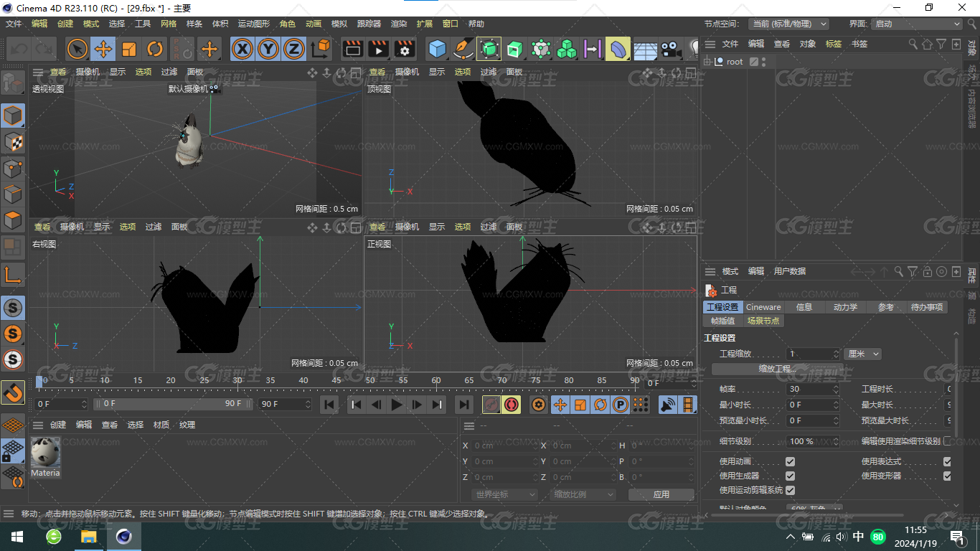Toggle Y axis lock
The height and width of the screenshot is (551, 980).
click(x=268, y=49)
